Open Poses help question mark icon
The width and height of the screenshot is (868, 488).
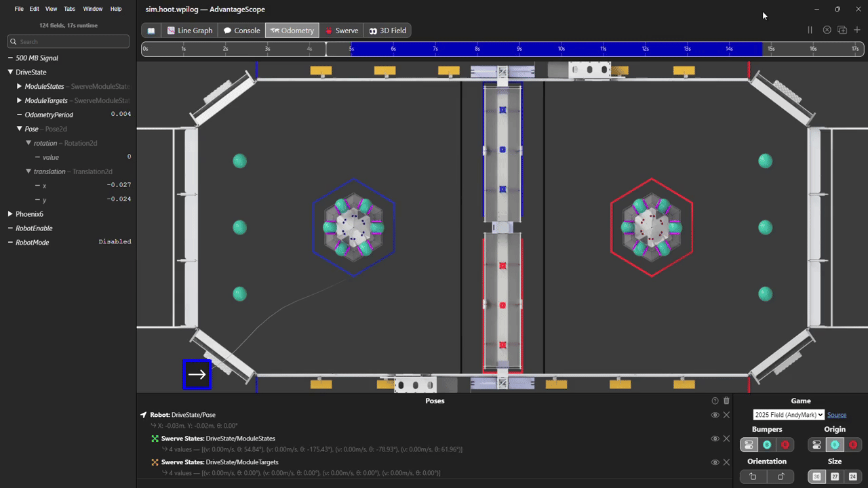tap(715, 401)
